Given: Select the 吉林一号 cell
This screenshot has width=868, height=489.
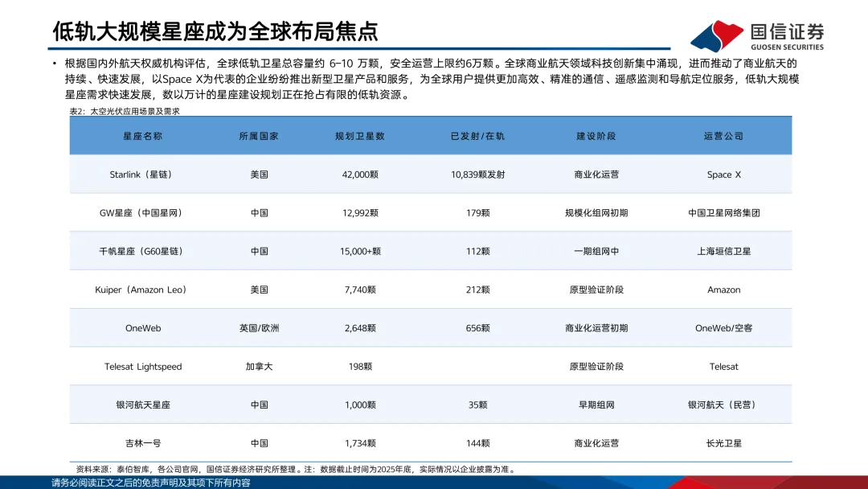Looking at the screenshot, I should (143, 443).
